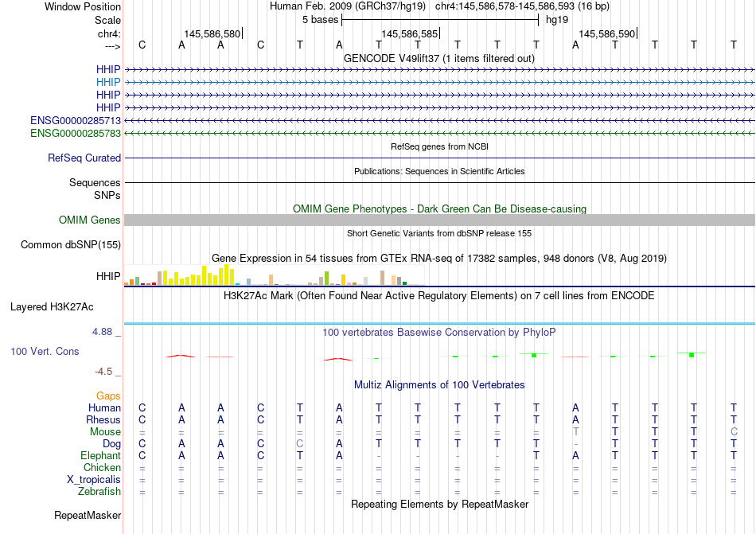Screen dimensions: 756x534
Task: Open the H3K27Ac Mark ENCODE track title
Action: [x=439, y=295]
